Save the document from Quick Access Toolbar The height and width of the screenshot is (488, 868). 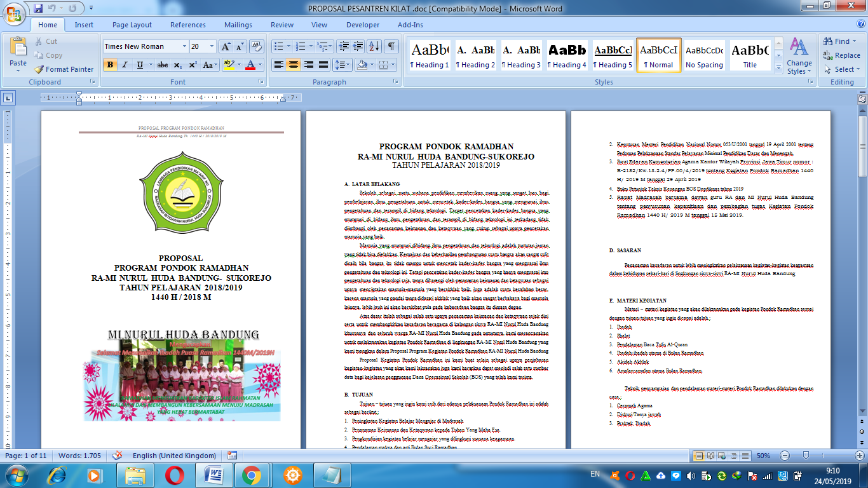coord(38,8)
